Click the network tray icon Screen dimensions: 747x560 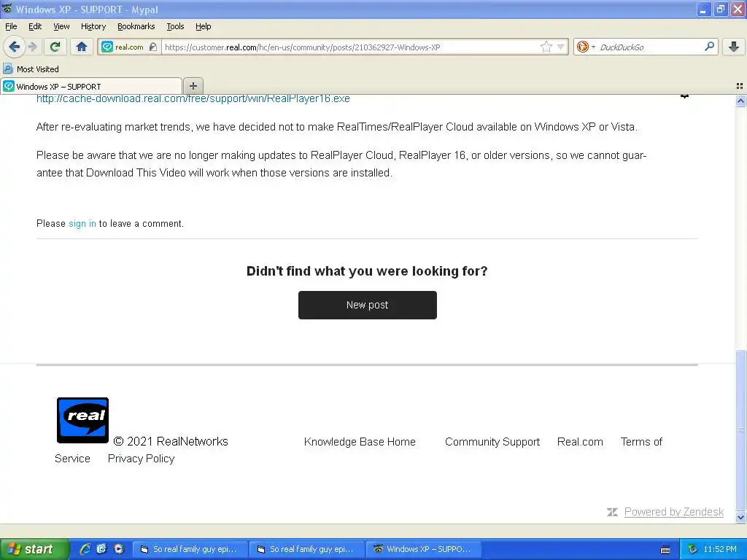pyautogui.click(x=692, y=550)
